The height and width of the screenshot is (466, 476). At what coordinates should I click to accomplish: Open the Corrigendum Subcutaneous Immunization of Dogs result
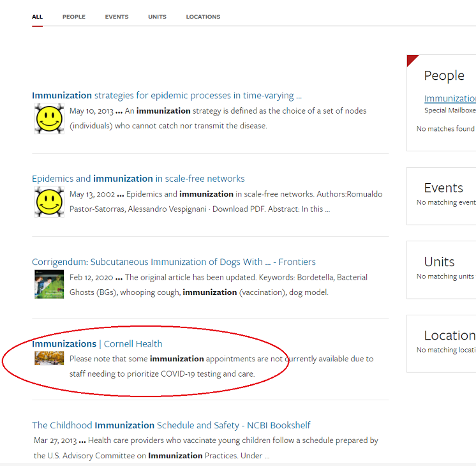(174, 262)
